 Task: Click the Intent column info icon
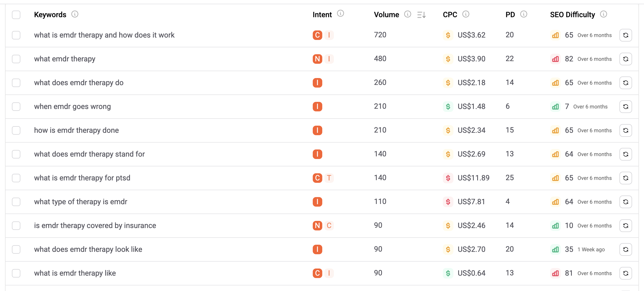pyautogui.click(x=341, y=13)
